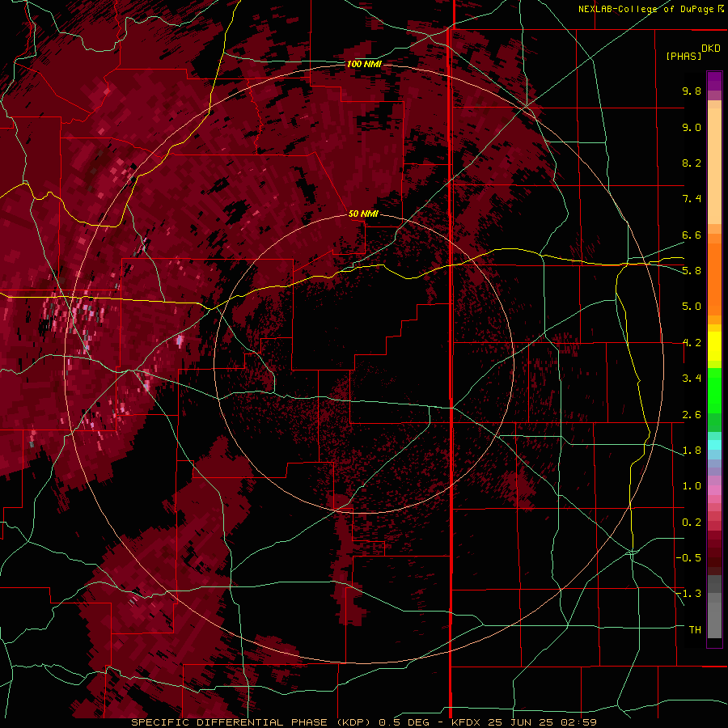This screenshot has height=728, width=728.
Task: Click the 9.0 value on the scale
Action: tap(692, 127)
